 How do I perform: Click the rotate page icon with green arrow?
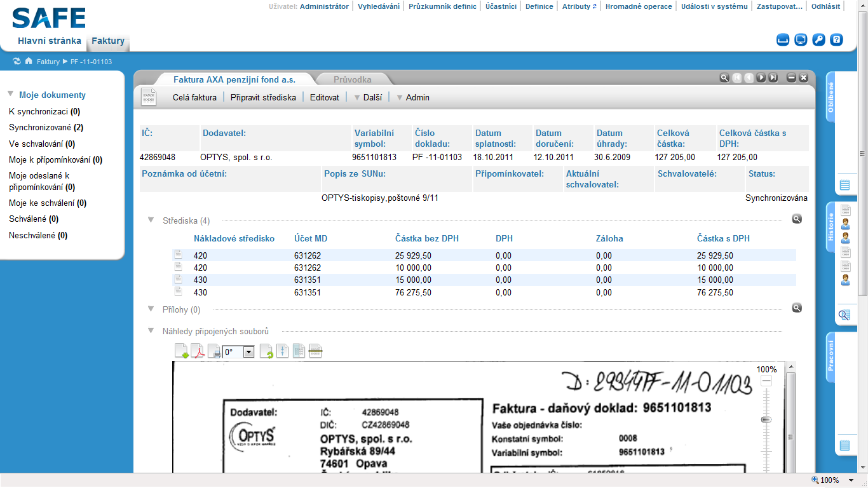[x=267, y=351]
